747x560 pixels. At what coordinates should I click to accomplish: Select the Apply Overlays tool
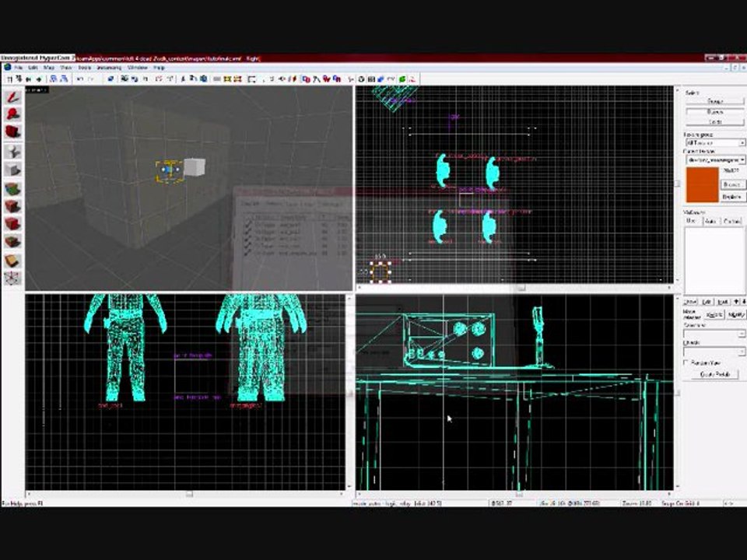coord(13,241)
